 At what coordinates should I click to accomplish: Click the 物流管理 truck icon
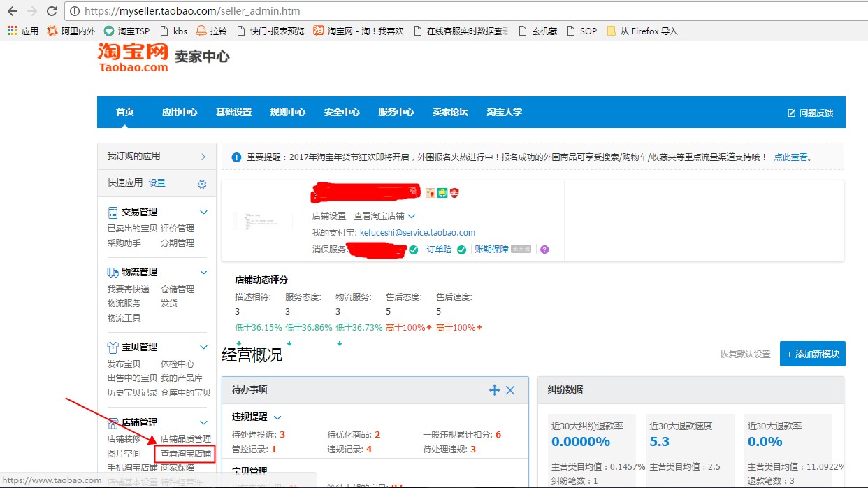[113, 272]
